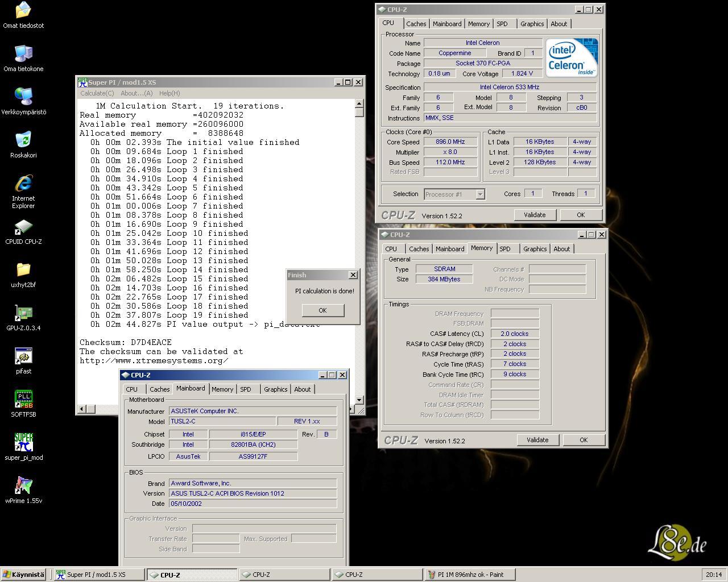Click the Level 2 128 KBytes cache value

[540, 163]
